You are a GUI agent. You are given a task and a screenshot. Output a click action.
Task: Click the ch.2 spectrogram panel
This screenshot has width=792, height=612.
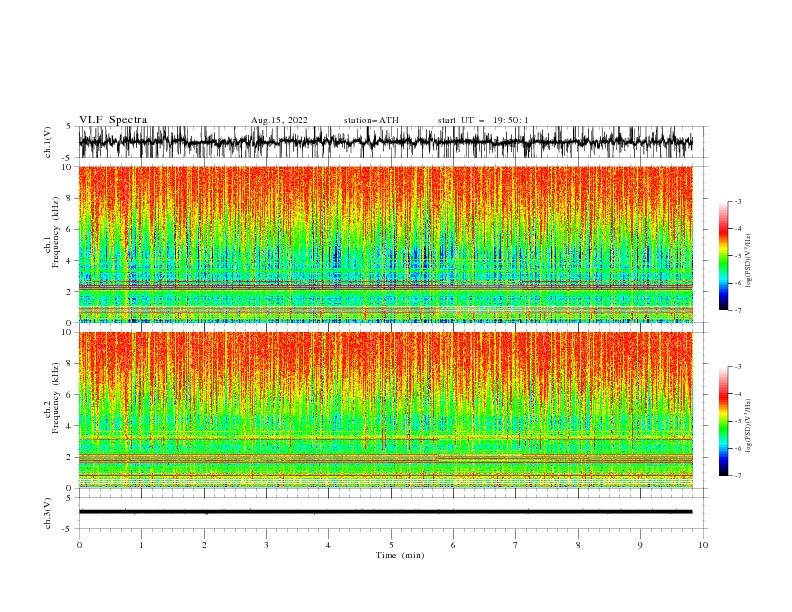point(385,410)
